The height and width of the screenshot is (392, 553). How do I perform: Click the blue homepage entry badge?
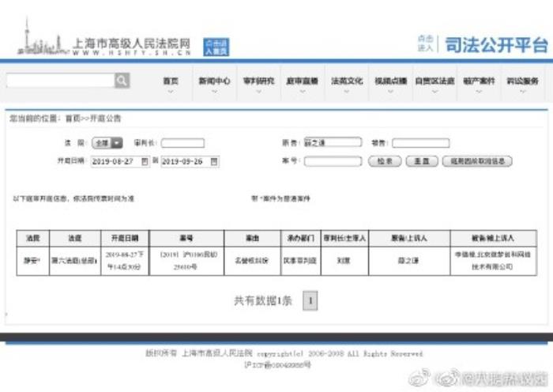216,47
